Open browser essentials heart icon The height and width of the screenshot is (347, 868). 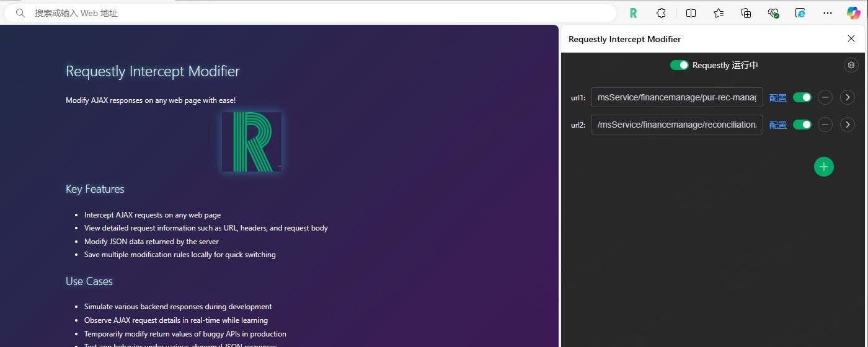click(x=773, y=13)
